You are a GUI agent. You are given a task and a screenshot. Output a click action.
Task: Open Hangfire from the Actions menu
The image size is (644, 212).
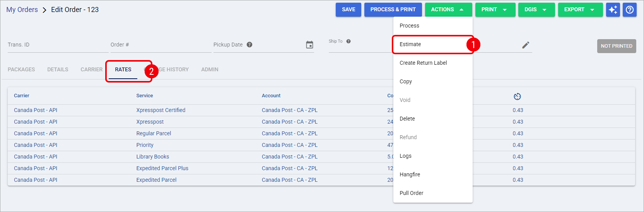click(x=433, y=174)
